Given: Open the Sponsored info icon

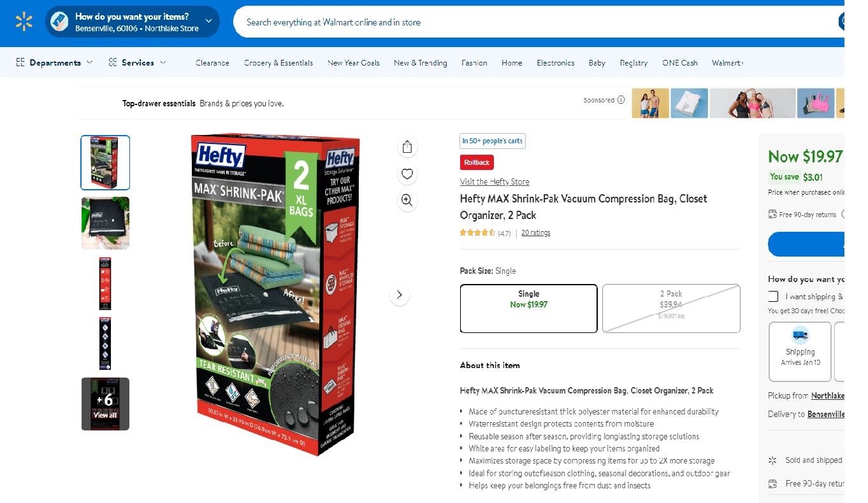Looking at the screenshot, I should tap(621, 100).
